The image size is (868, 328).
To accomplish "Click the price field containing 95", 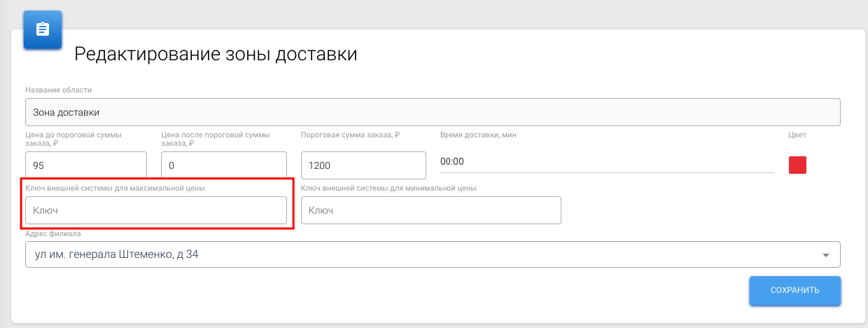I will pos(85,165).
